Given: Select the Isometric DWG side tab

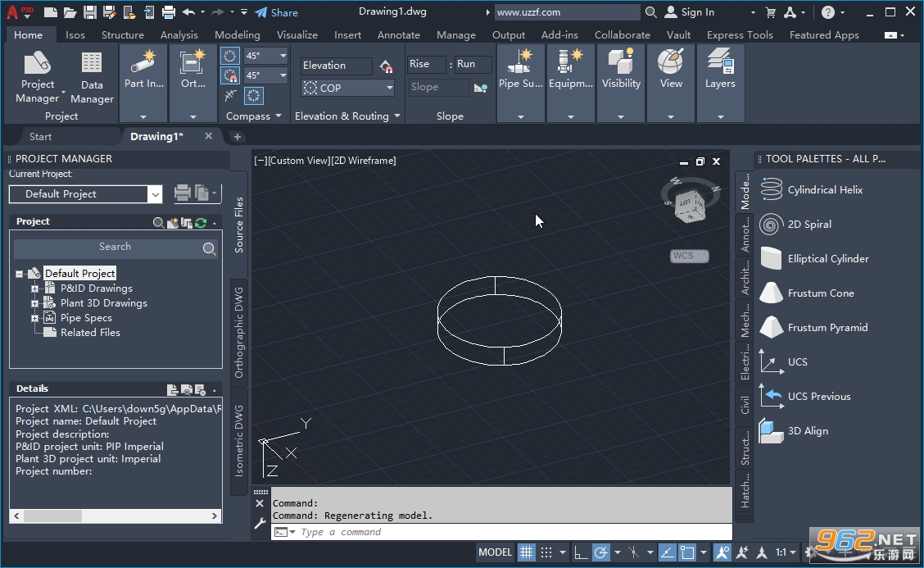Looking at the screenshot, I should click(x=238, y=441).
